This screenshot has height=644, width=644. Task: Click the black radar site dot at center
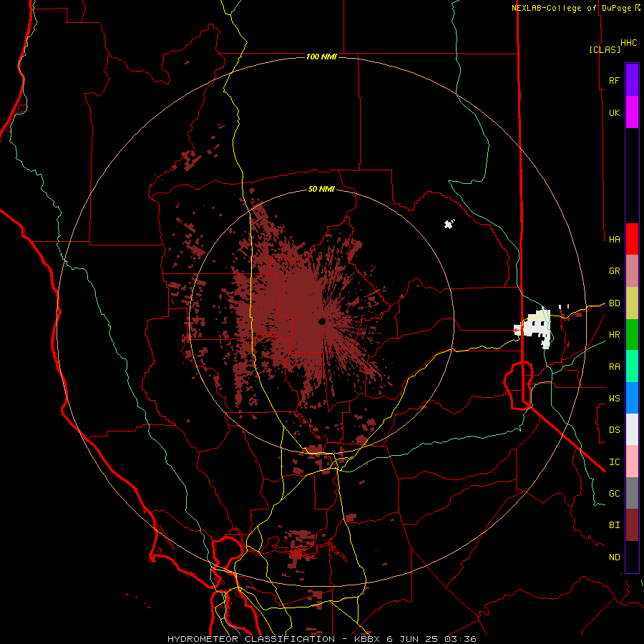[x=321, y=321]
